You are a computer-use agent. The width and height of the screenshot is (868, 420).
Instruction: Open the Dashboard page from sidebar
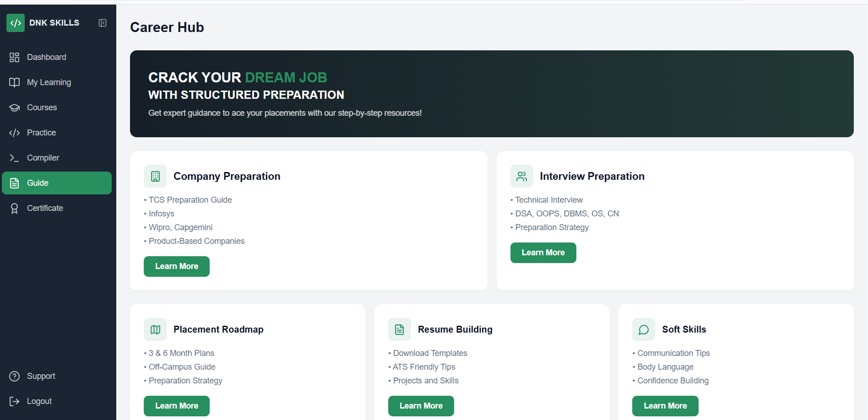[x=46, y=57]
